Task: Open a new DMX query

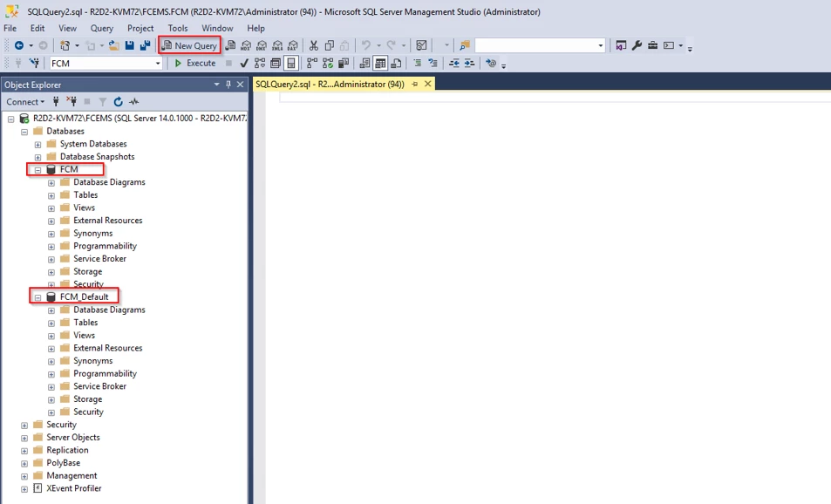Action: coord(262,45)
